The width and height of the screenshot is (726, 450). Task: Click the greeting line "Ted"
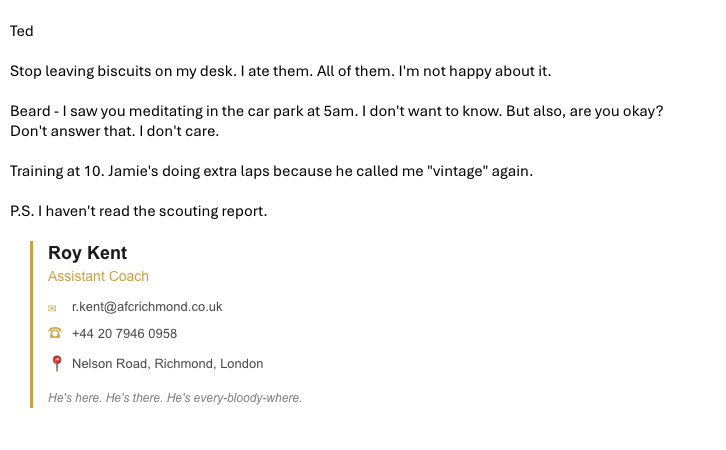point(22,31)
